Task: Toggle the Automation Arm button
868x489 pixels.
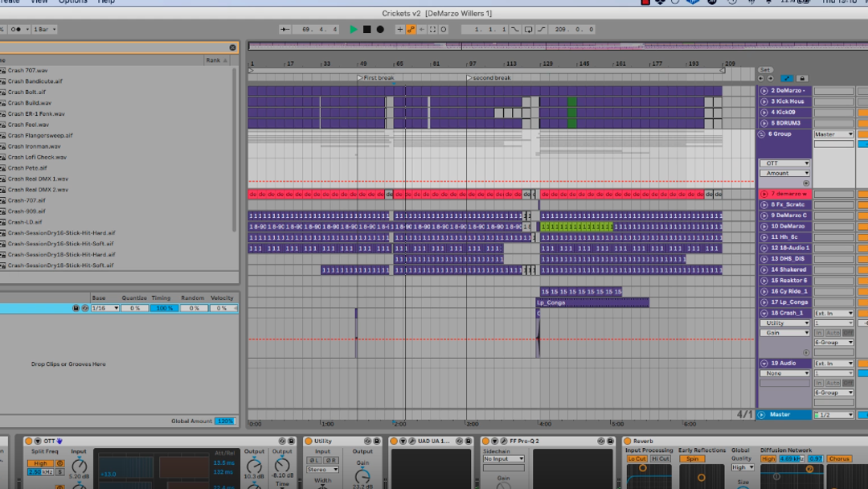Action: pos(411,30)
